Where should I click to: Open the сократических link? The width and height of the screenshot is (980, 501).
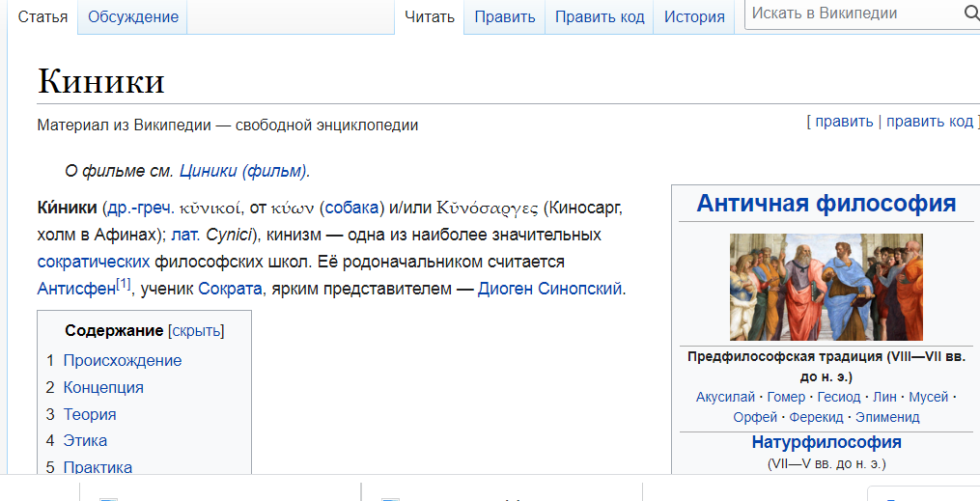tap(93, 262)
